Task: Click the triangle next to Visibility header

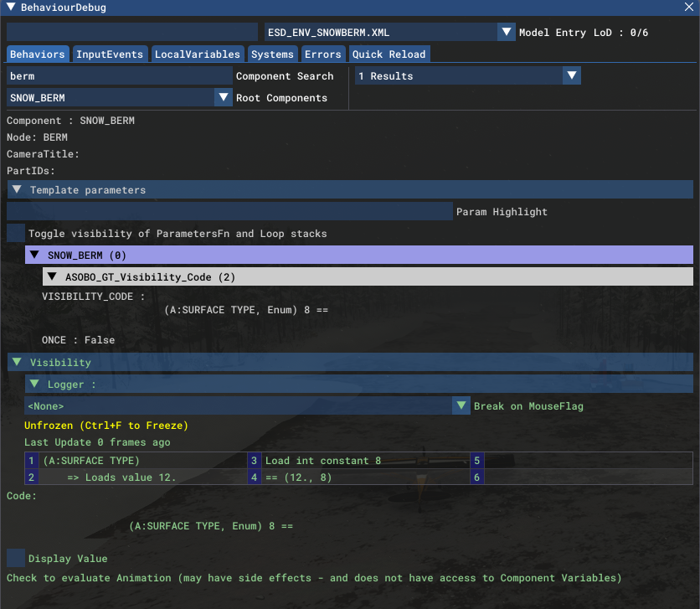Action: click(16, 362)
